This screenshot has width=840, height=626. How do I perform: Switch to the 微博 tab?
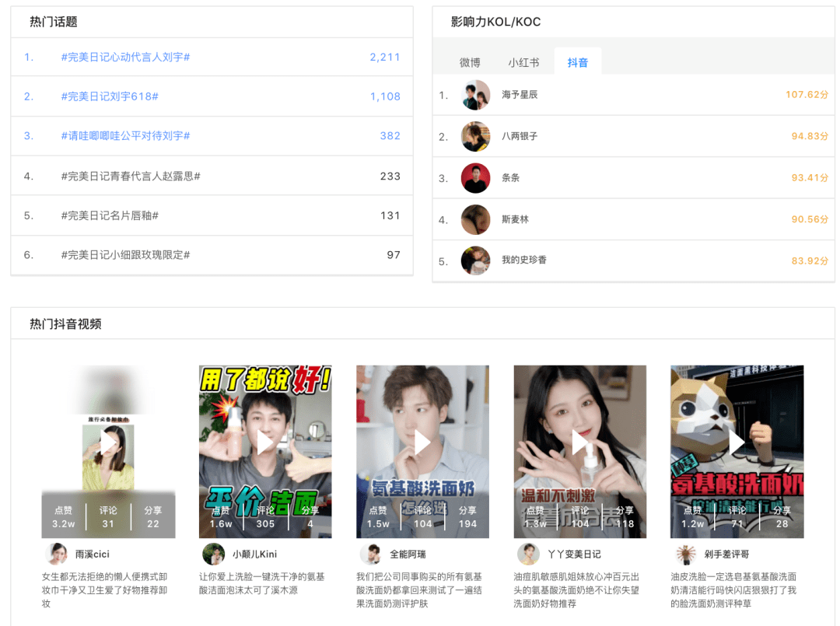click(470, 63)
